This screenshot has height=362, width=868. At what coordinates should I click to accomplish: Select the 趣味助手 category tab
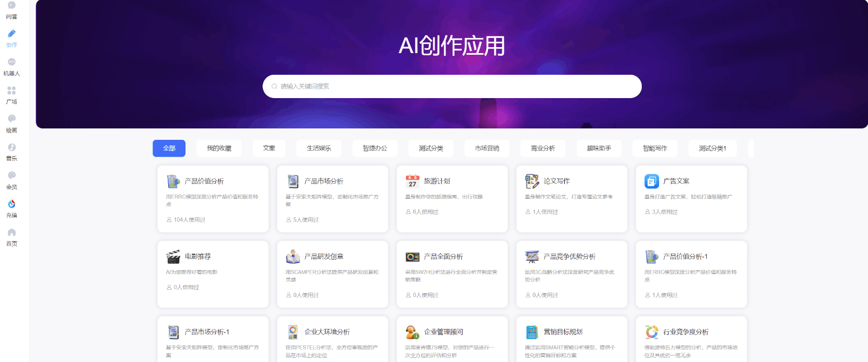[x=599, y=148]
